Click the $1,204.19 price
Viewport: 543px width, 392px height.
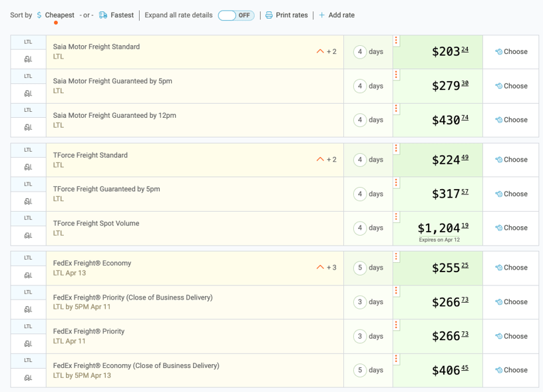click(443, 228)
